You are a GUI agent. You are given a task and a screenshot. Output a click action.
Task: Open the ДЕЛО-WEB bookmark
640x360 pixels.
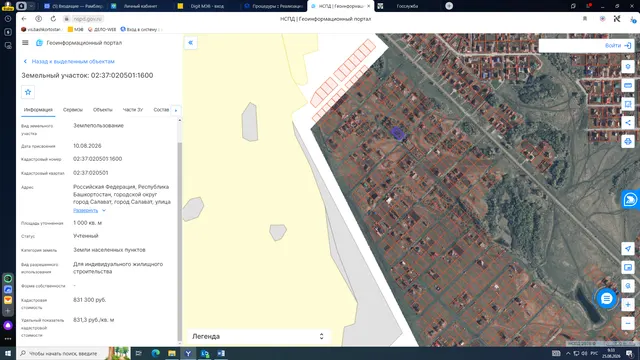tap(102, 29)
